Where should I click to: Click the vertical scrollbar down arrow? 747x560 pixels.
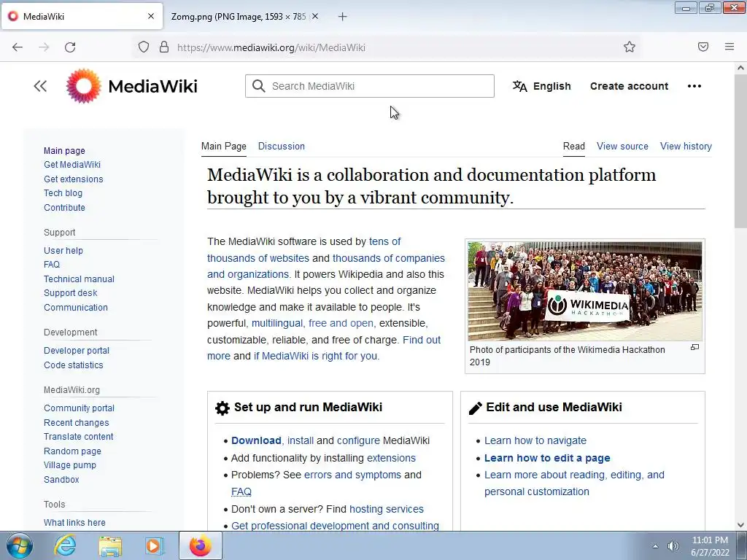coord(740,525)
